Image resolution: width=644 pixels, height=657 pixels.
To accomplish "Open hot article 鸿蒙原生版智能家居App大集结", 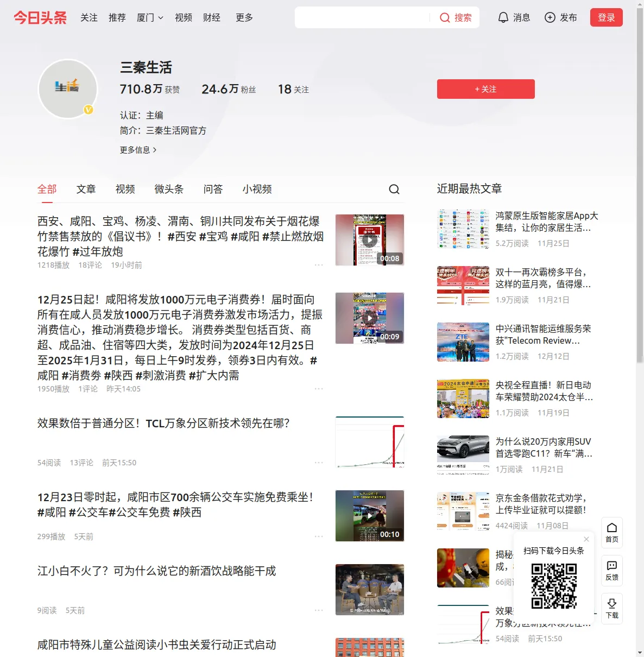I will (x=547, y=222).
